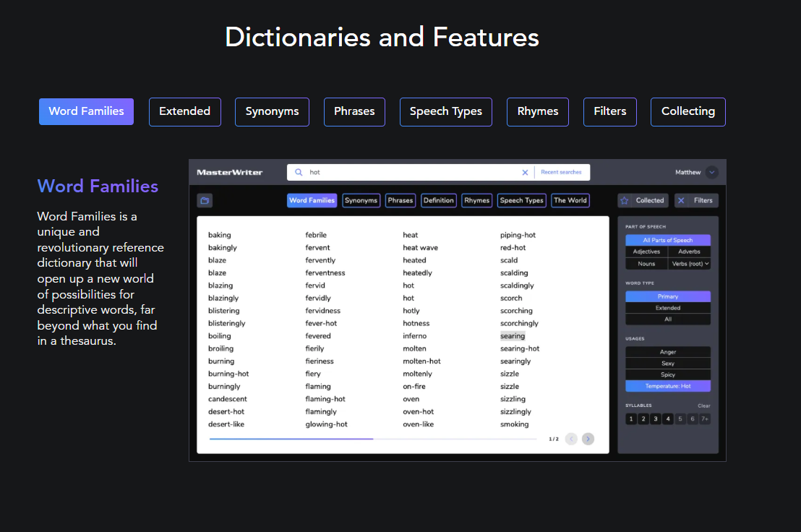This screenshot has width=801, height=532.
Task: Click Clear next to Syllables
Action: click(704, 406)
